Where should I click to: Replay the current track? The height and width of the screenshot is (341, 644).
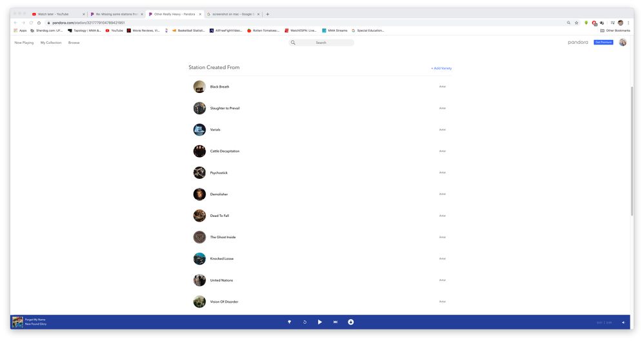pos(305,322)
